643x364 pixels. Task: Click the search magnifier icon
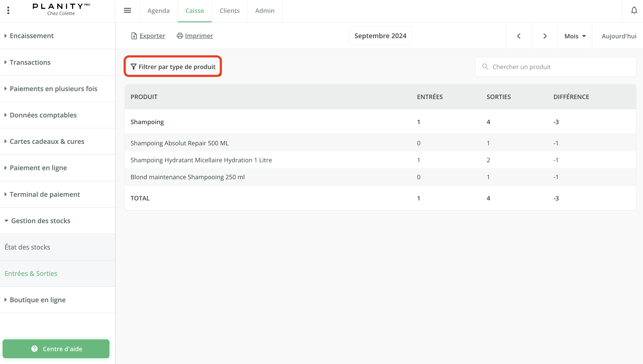(x=485, y=66)
